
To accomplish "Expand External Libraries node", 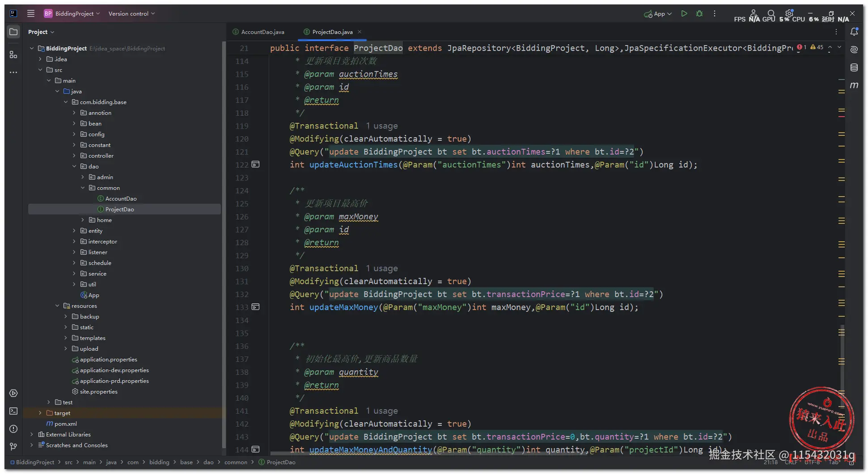I will tap(32, 434).
